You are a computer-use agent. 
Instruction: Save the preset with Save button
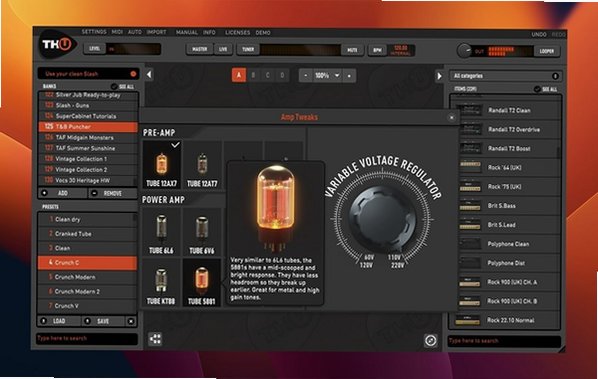(103, 321)
